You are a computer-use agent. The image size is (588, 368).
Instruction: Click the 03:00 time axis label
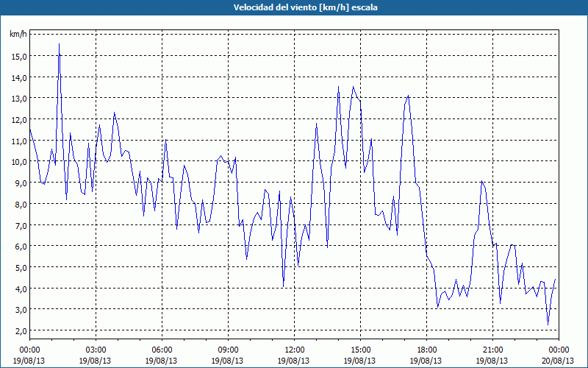[96, 350]
